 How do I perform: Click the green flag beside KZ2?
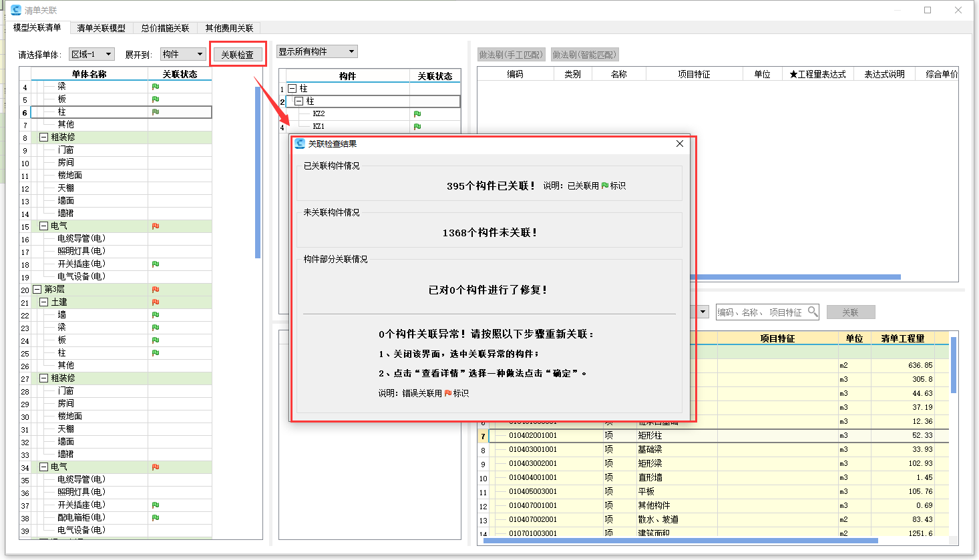tap(417, 114)
